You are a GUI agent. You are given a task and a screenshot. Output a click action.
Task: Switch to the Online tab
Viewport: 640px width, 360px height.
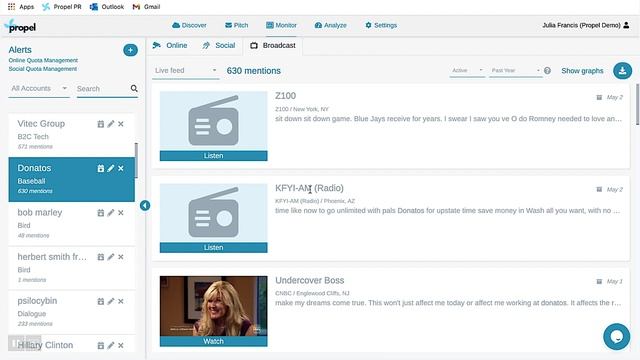pyautogui.click(x=170, y=45)
